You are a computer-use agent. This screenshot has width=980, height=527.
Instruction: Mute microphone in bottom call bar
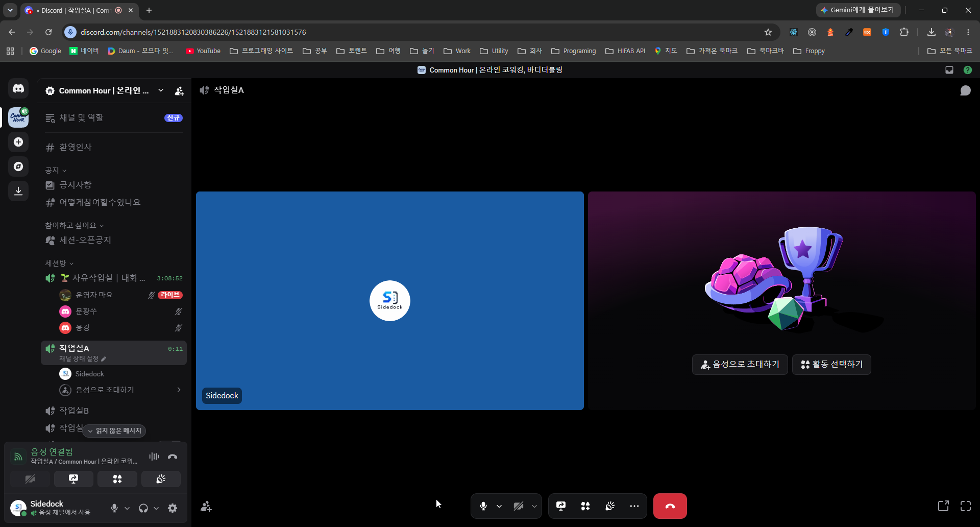click(483, 506)
